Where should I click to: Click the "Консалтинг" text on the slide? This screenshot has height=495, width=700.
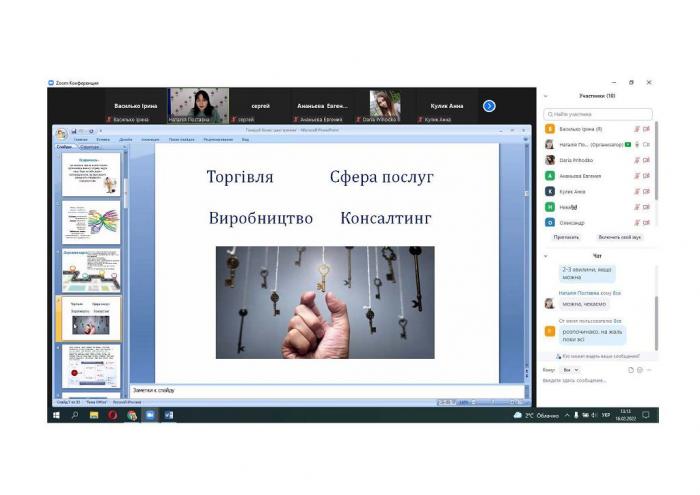coord(386,218)
